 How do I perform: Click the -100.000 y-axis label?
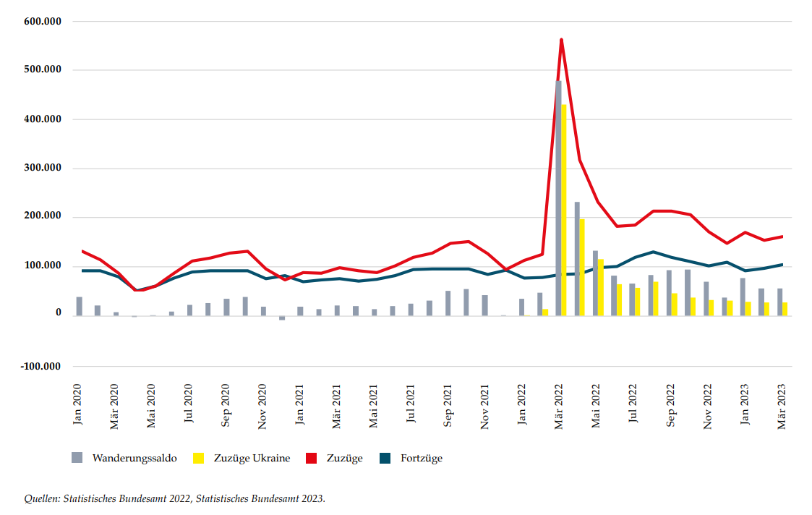pos(41,366)
